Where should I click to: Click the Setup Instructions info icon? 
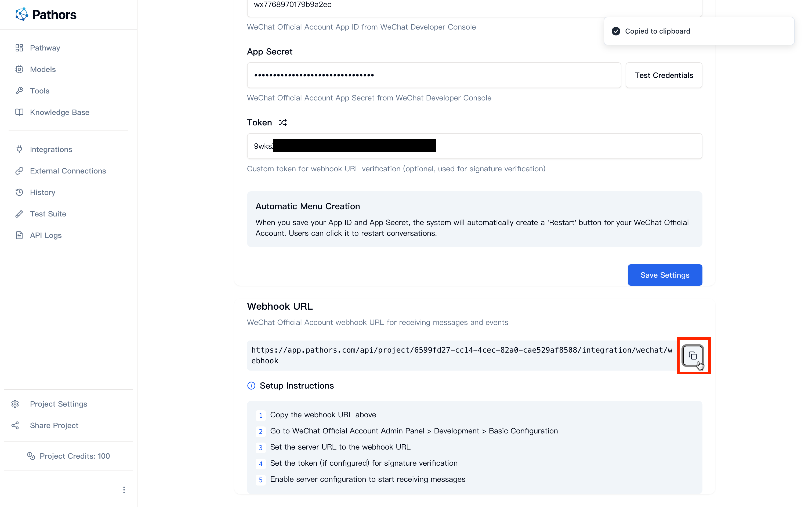pyautogui.click(x=251, y=386)
